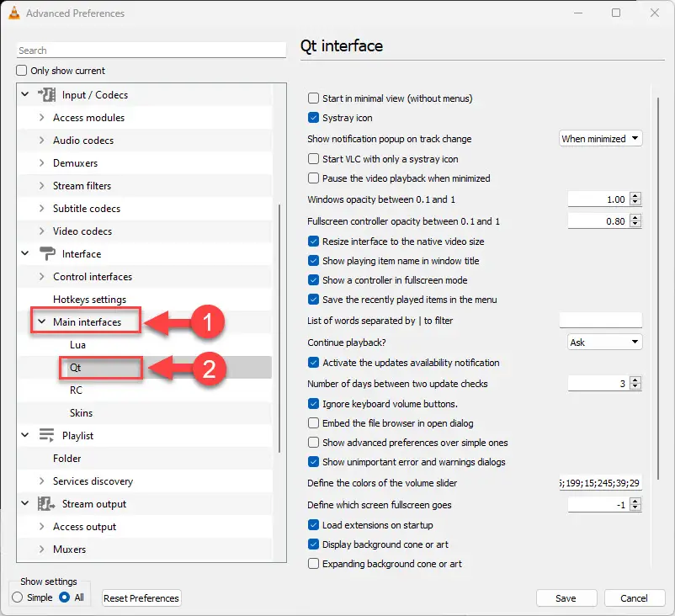Image resolution: width=675 pixels, height=616 pixels.
Task: Select the Skins interface entry
Action: click(x=81, y=413)
